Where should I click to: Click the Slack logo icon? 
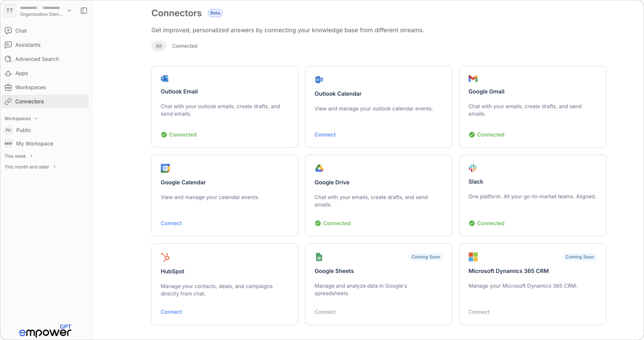click(472, 168)
